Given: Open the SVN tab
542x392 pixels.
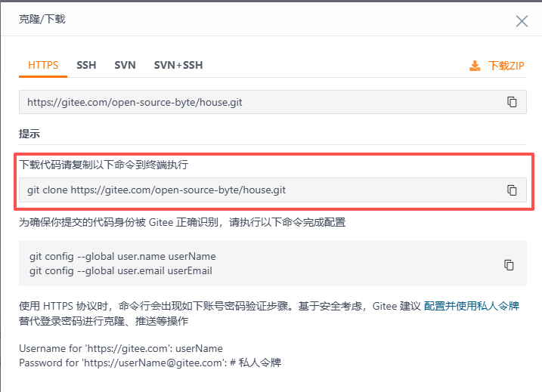Looking at the screenshot, I should coord(125,65).
